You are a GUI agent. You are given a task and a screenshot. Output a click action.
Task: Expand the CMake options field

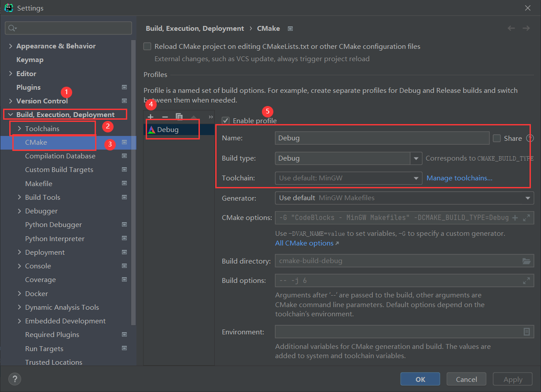tap(526, 218)
